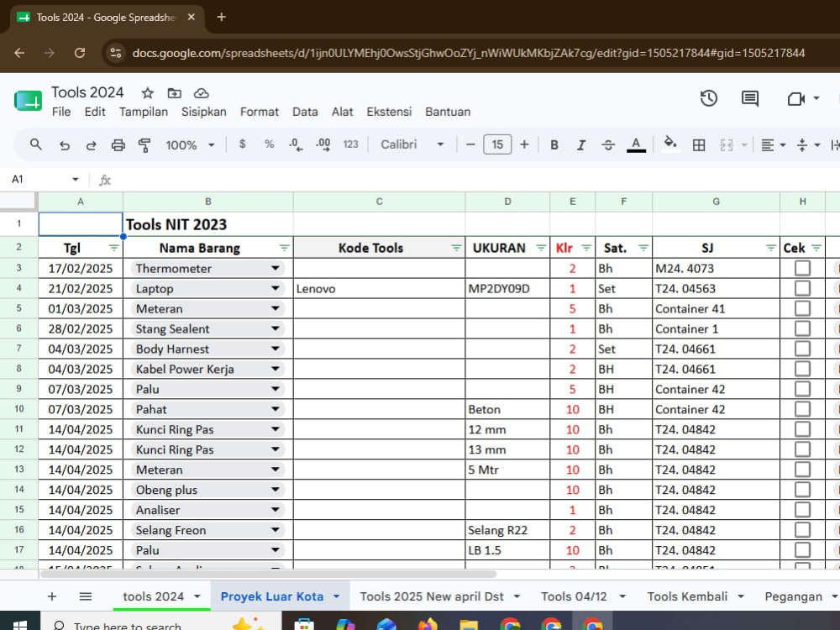This screenshot has height=630, width=840.
Task: Open the 123 number format menu
Action: (351, 144)
